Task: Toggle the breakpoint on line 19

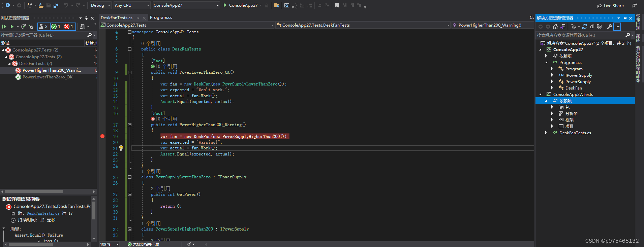Action: (x=102, y=136)
